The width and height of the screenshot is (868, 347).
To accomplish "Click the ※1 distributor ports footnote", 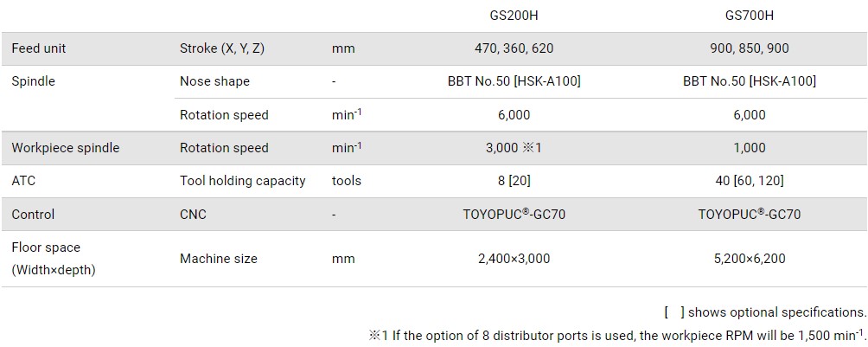I will pos(616,334).
